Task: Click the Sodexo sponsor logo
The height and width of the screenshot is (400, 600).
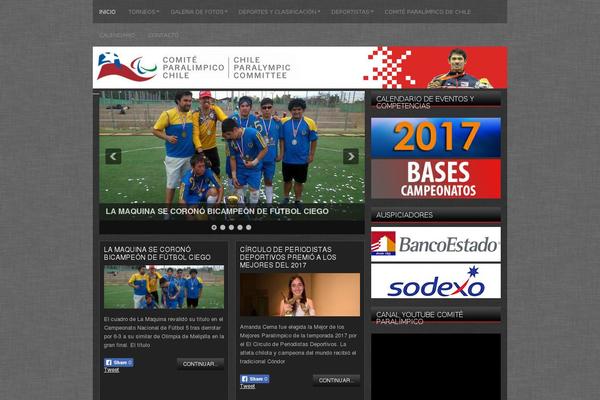Action: [x=436, y=281]
